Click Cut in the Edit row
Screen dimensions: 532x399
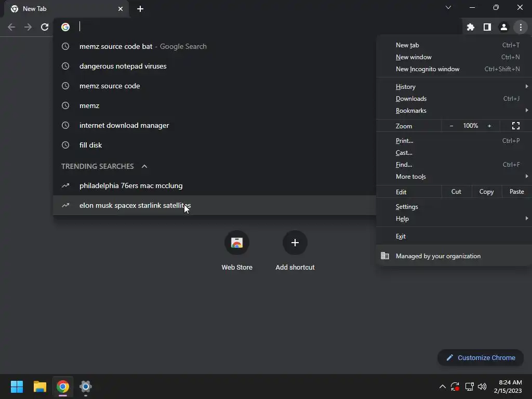coord(456,192)
